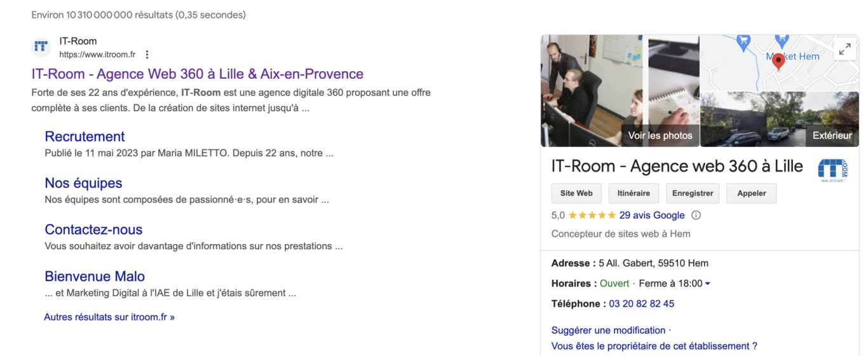Go to the Nos équipes sitelink
Viewport: 868px width, 356px height.
click(83, 183)
